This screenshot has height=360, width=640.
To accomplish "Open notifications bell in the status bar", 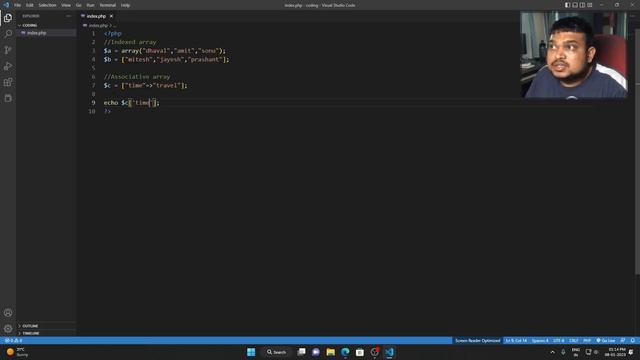I will (633, 340).
